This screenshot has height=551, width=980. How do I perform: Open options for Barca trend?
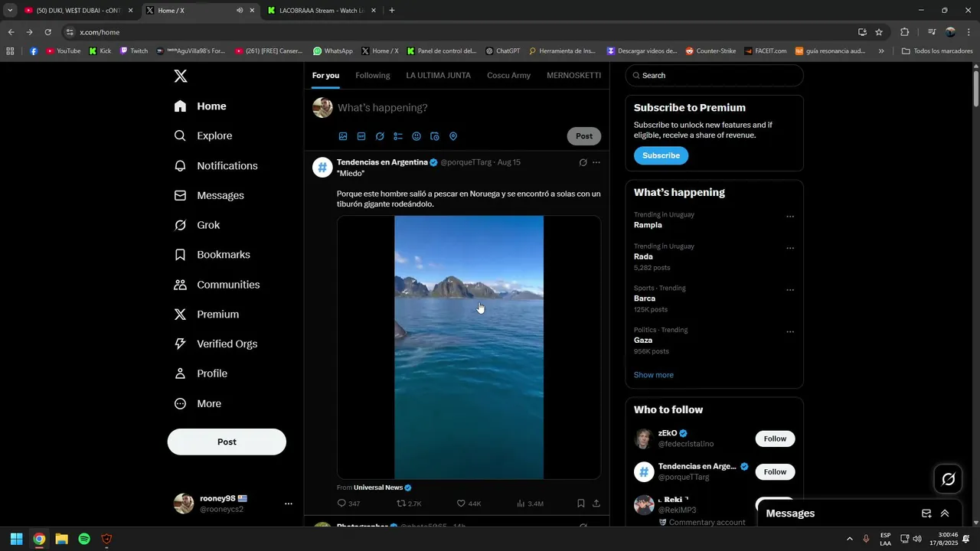(790, 290)
